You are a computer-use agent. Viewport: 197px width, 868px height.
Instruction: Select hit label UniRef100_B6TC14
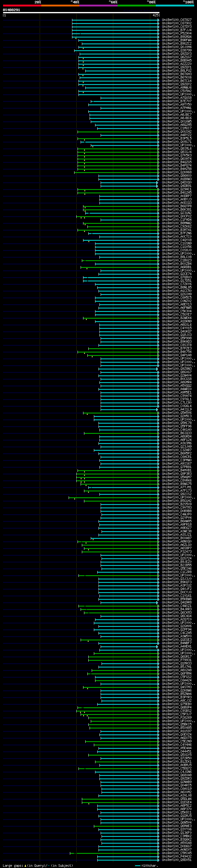(x=176, y=81)
